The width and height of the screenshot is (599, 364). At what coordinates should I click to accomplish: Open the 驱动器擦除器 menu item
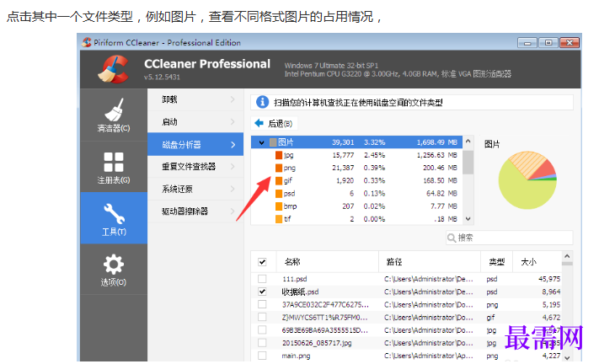point(195,211)
